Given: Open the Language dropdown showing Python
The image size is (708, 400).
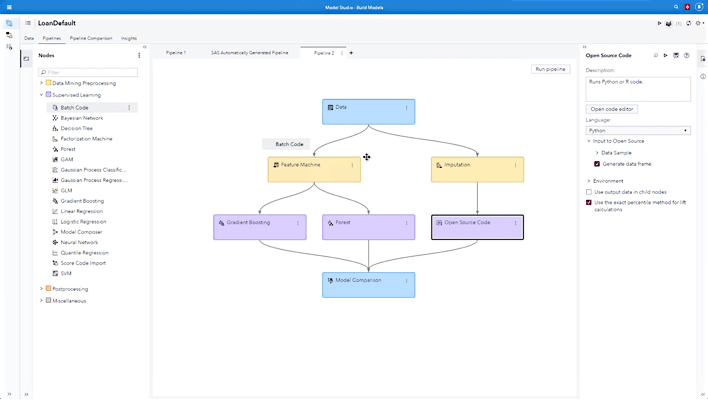Looking at the screenshot, I should tap(638, 130).
